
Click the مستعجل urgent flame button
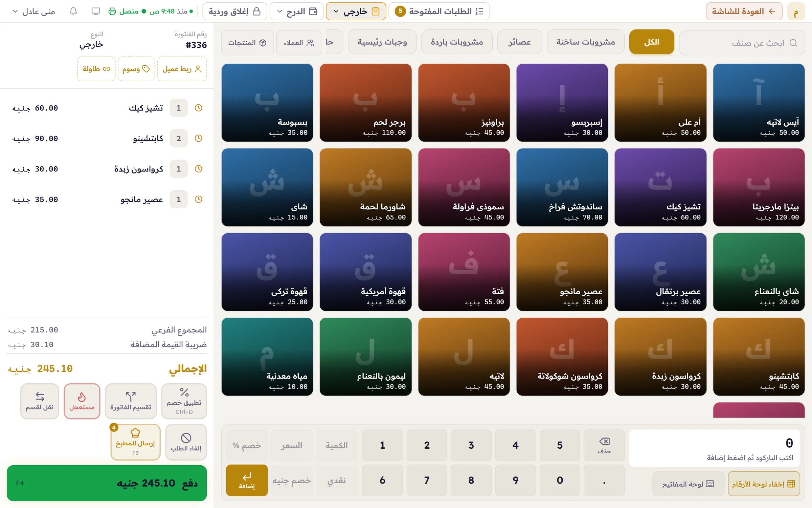point(82,401)
